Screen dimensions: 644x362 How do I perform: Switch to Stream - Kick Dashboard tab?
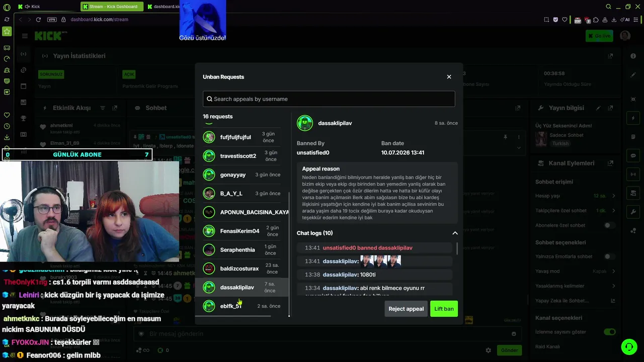click(x=112, y=7)
